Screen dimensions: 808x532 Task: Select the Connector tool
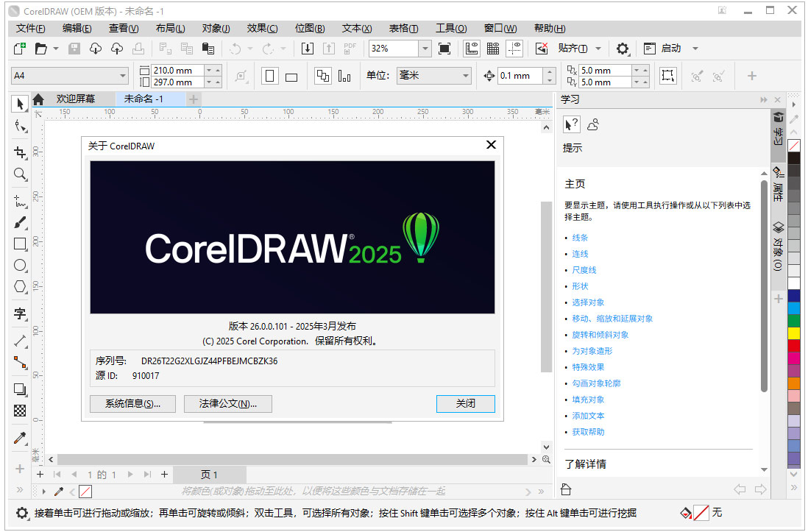20,363
